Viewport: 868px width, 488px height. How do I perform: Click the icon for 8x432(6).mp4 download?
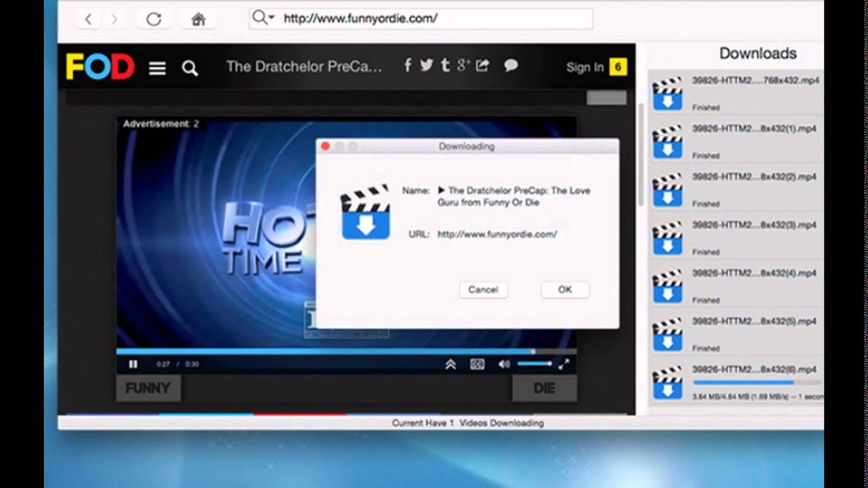point(667,383)
